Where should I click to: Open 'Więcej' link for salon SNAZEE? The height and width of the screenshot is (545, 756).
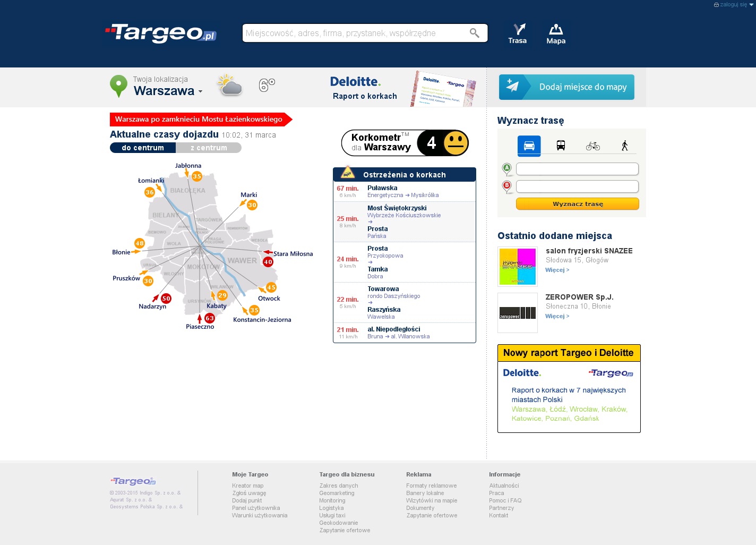pyautogui.click(x=557, y=270)
